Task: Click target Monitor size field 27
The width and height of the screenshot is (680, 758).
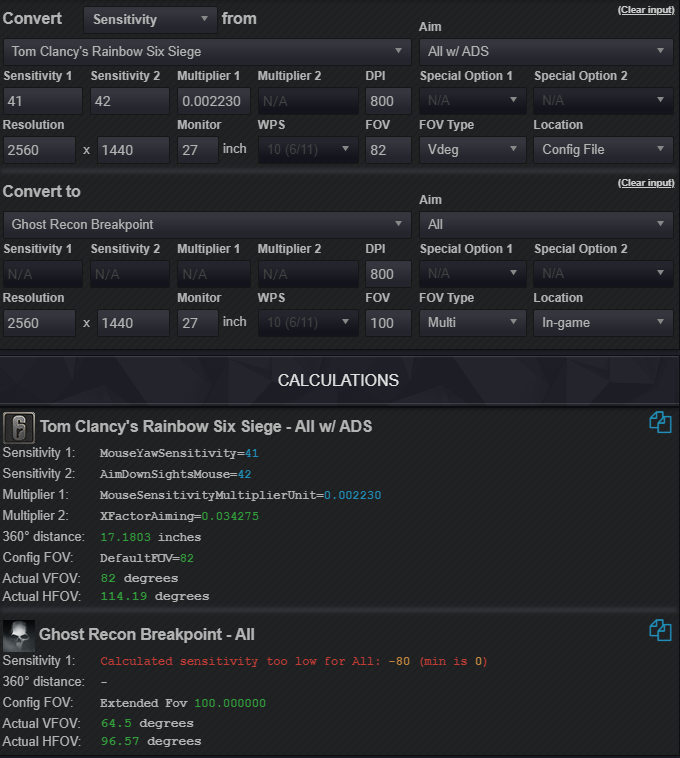Action: click(198, 323)
